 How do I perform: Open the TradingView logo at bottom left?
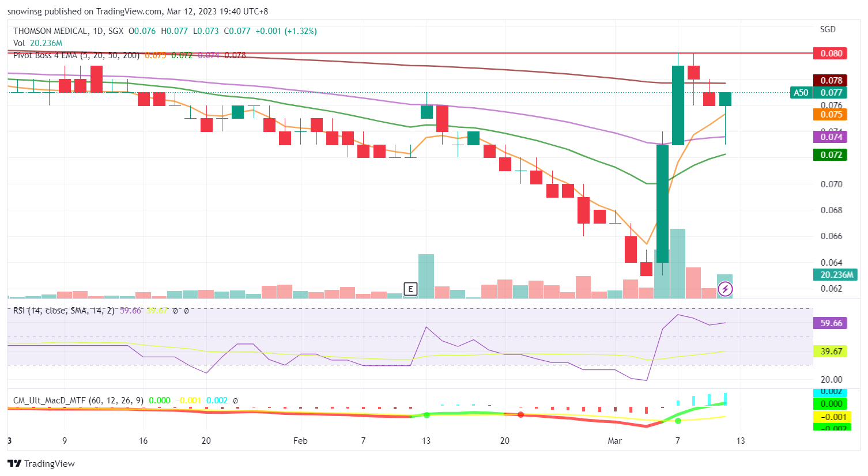pyautogui.click(x=41, y=464)
